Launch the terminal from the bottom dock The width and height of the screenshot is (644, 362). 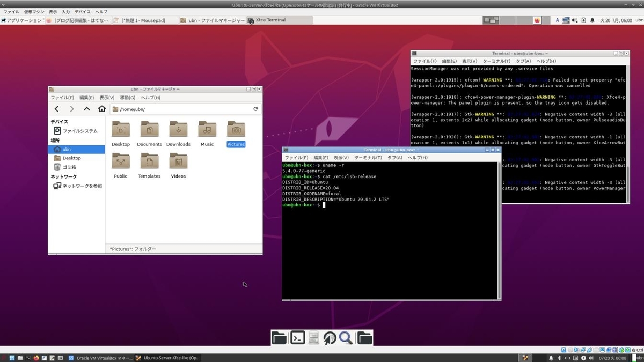(x=298, y=337)
